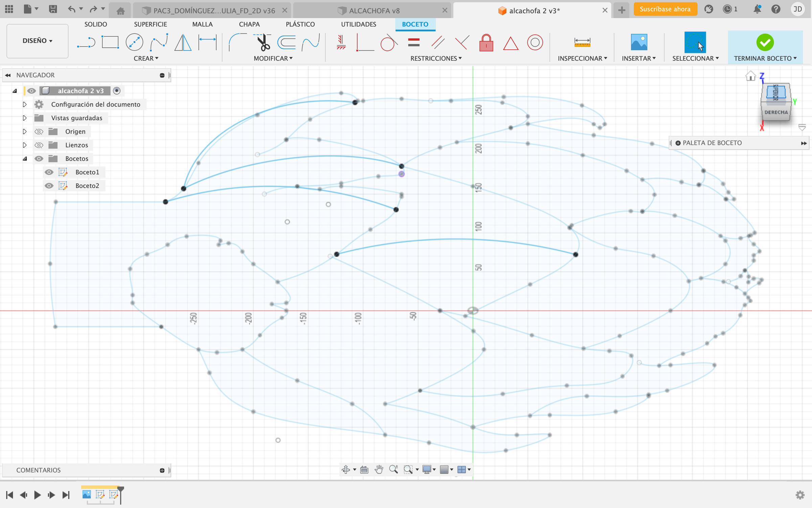Undo the last action
Viewport: 812px width, 508px height.
pos(71,9)
